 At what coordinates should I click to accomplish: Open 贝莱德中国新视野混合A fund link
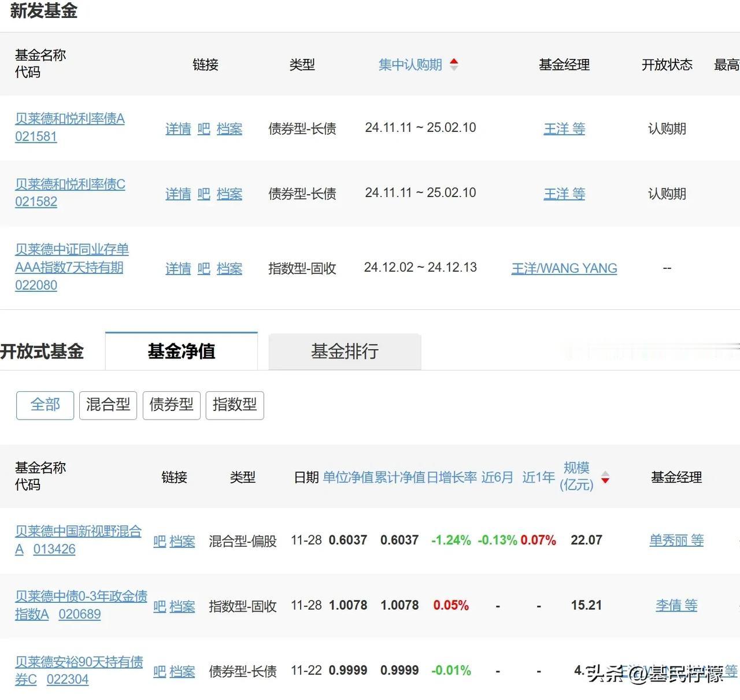pos(78,540)
